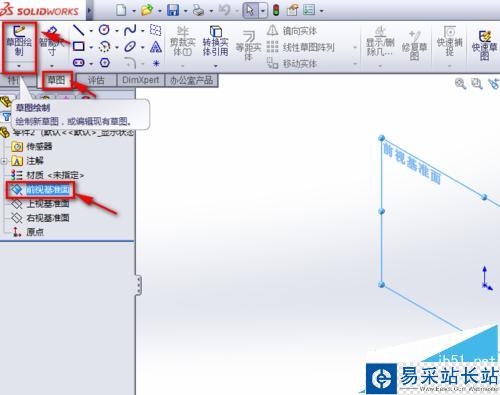Open dropdown under 转换实体引用
500x395 pixels.
216,66
